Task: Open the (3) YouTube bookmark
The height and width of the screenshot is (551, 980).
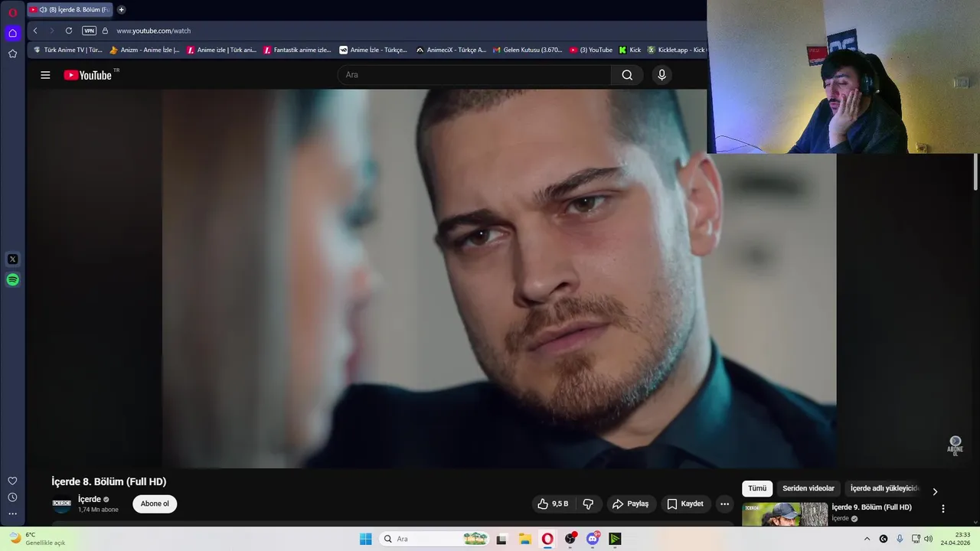Action: point(591,50)
